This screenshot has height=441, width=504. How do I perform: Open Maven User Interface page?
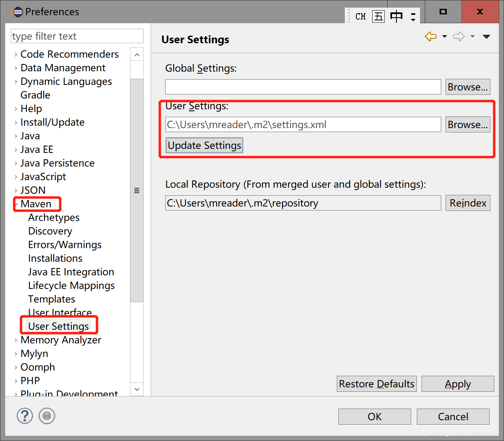pos(60,312)
